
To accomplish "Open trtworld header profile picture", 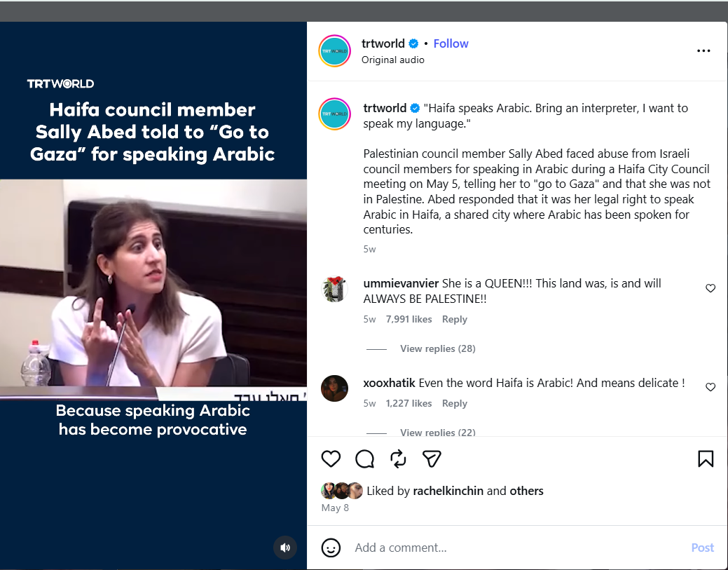I will [334, 51].
